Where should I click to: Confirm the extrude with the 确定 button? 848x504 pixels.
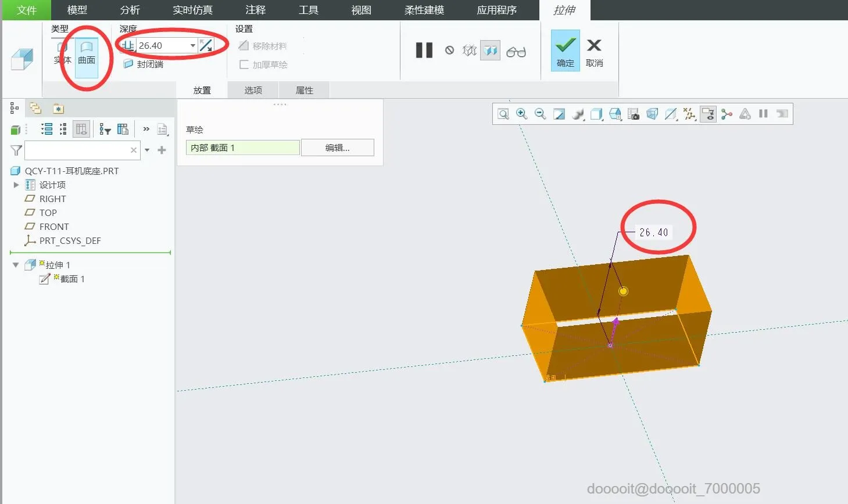click(x=564, y=51)
